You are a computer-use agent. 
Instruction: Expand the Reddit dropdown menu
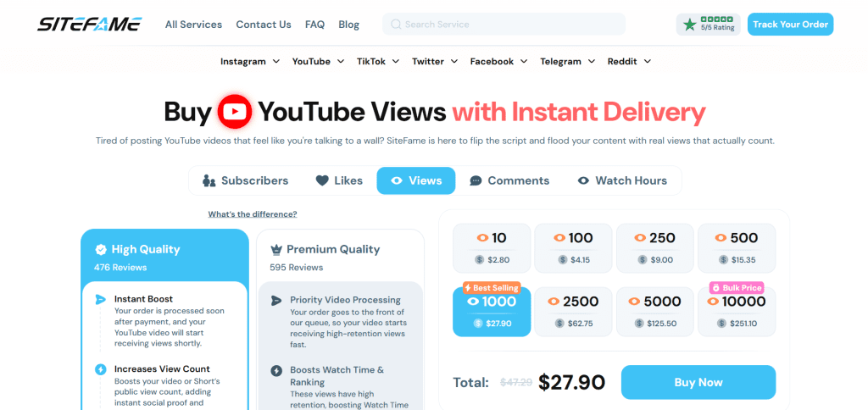click(630, 62)
